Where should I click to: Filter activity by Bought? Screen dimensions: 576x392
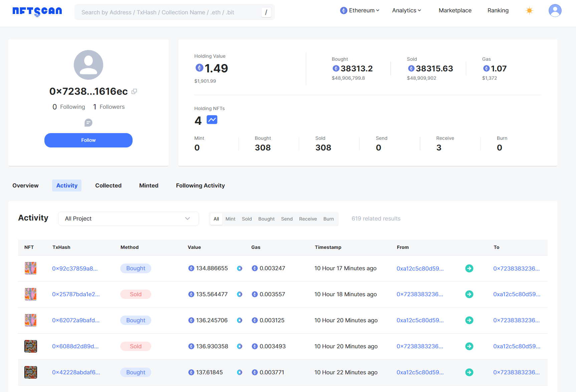pos(266,219)
